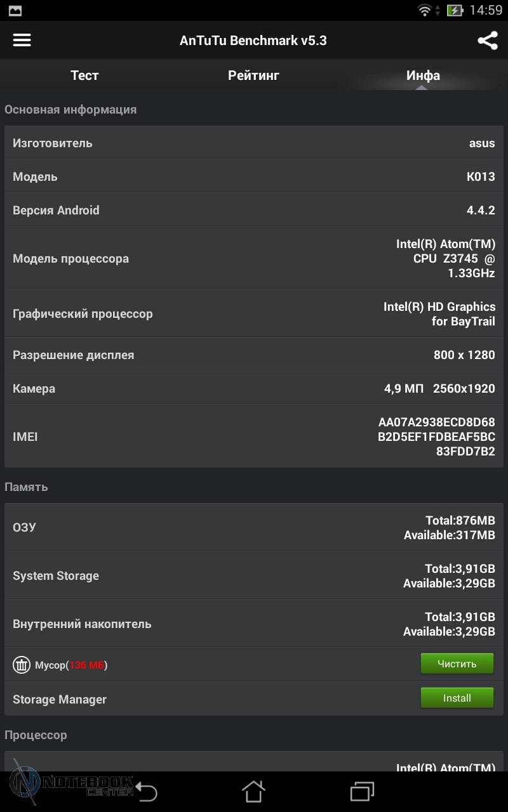508x812 pixels.
Task: Open the recent apps button
Action: click(x=362, y=791)
